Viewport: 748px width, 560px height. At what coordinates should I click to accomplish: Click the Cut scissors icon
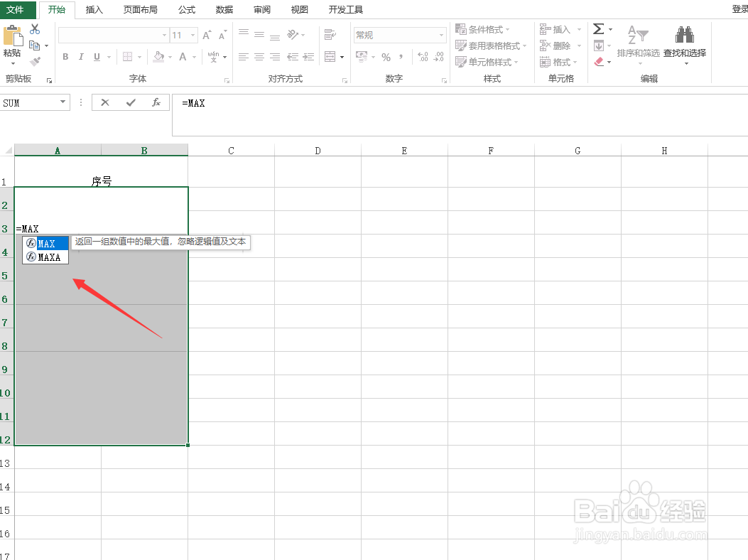[35, 29]
